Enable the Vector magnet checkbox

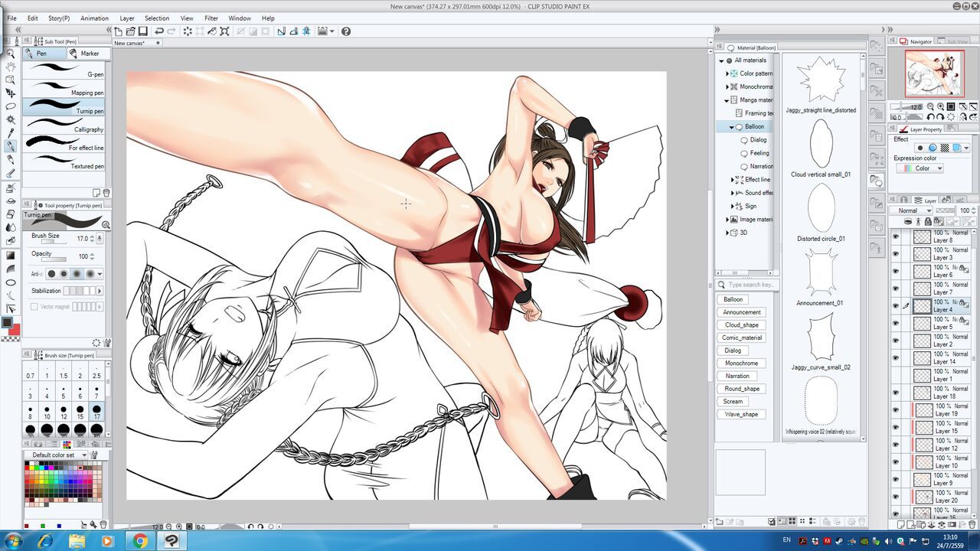point(34,306)
